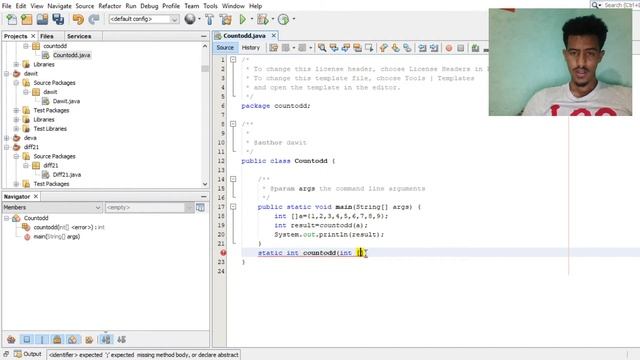Click the Debug Project icon

[262, 19]
